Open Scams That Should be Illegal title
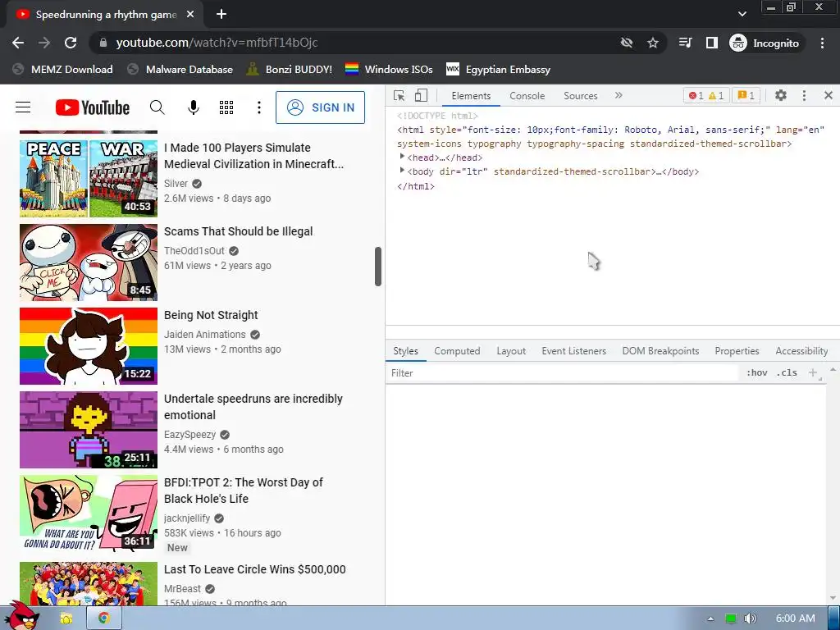Viewport: 840px width, 630px height. pos(239,231)
